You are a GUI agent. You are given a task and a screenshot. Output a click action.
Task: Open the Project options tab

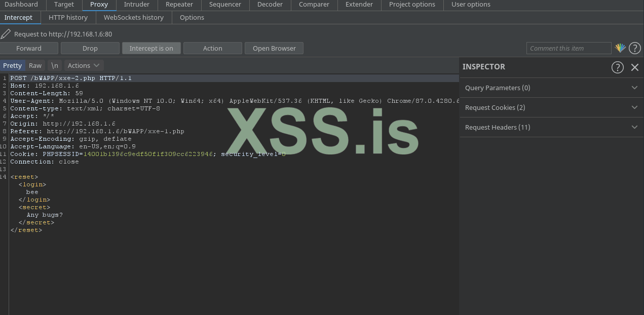[x=412, y=5]
